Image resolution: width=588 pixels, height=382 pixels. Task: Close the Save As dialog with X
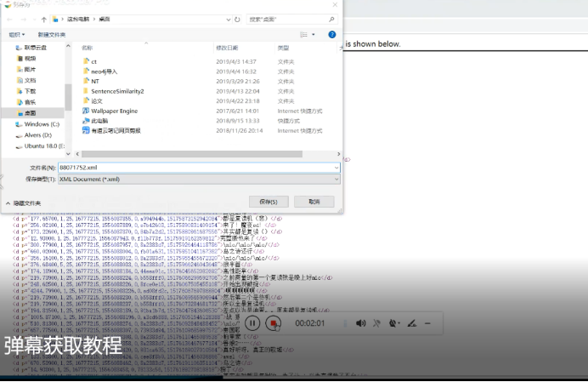[x=335, y=4]
